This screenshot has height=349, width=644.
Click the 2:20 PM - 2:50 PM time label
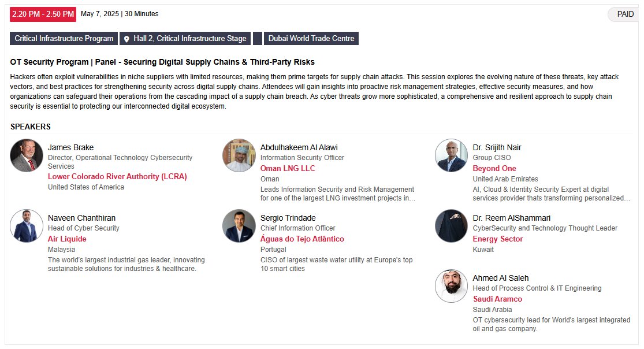point(43,14)
